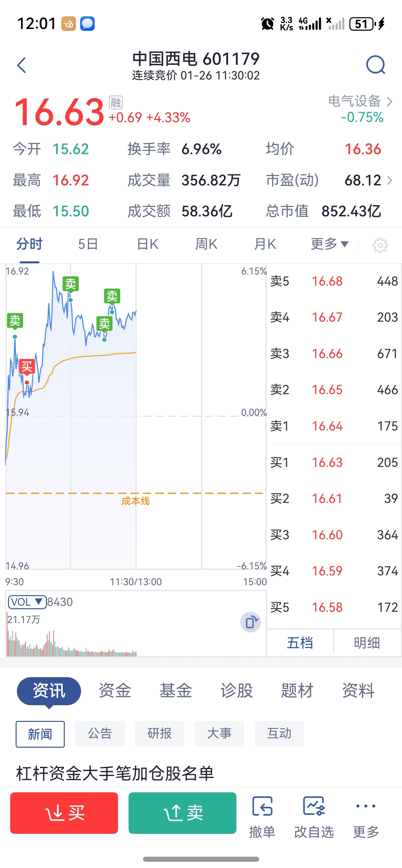
Task: Open the search magnifier icon
Action: tap(376, 65)
